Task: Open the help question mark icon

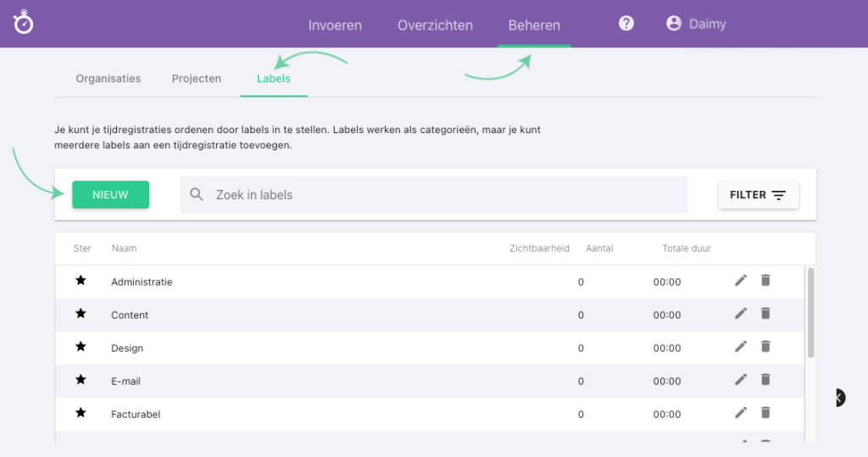Action: tap(626, 24)
